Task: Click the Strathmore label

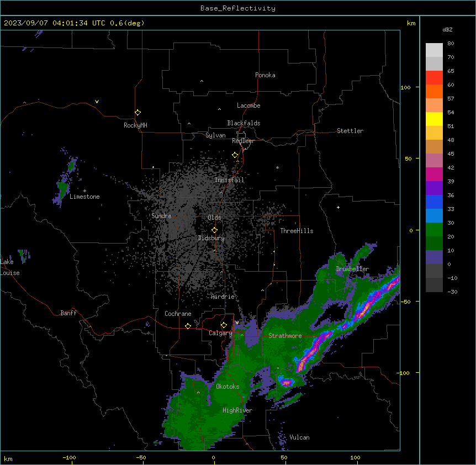Action: tap(285, 336)
